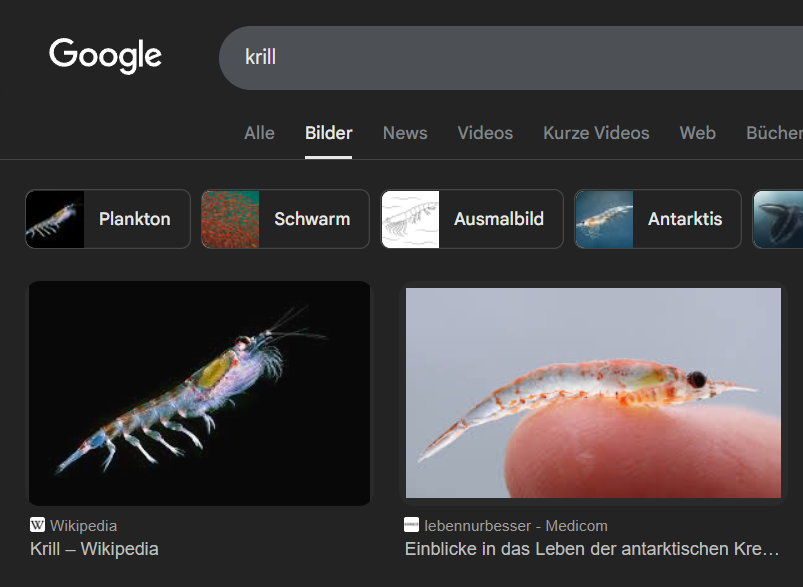Apply the Schwarm filter chip
The image size is (803, 587).
click(x=285, y=219)
